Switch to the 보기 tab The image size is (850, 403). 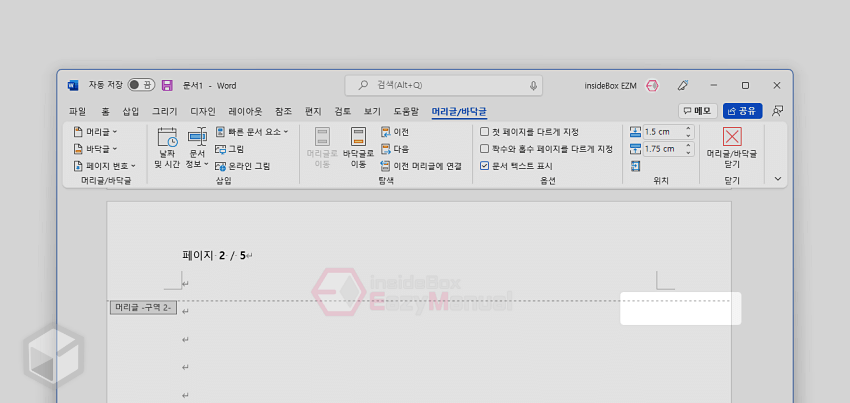coord(372,111)
